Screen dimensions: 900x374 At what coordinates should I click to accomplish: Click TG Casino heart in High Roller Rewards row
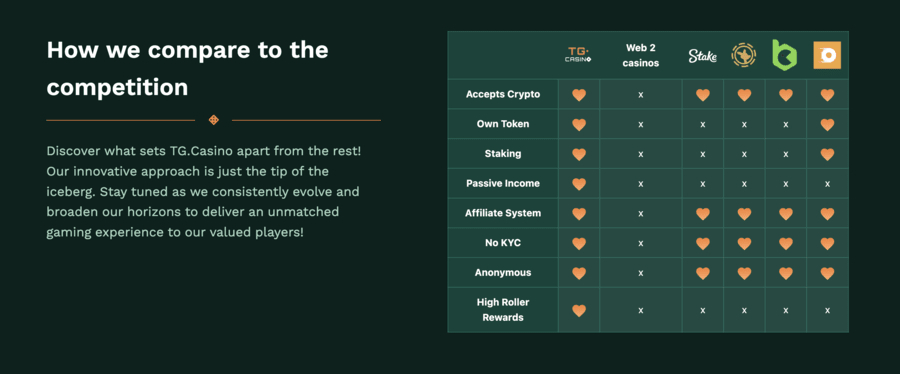579,310
